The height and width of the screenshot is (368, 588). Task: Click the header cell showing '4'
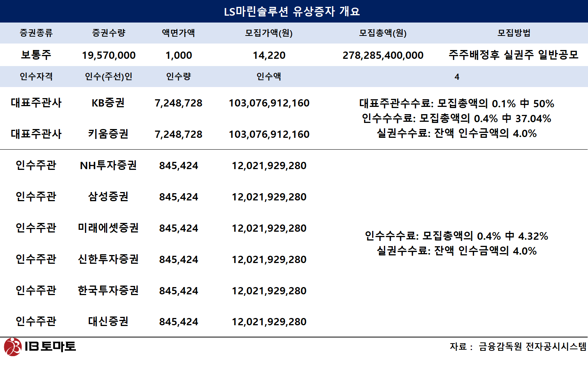pyautogui.click(x=457, y=77)
